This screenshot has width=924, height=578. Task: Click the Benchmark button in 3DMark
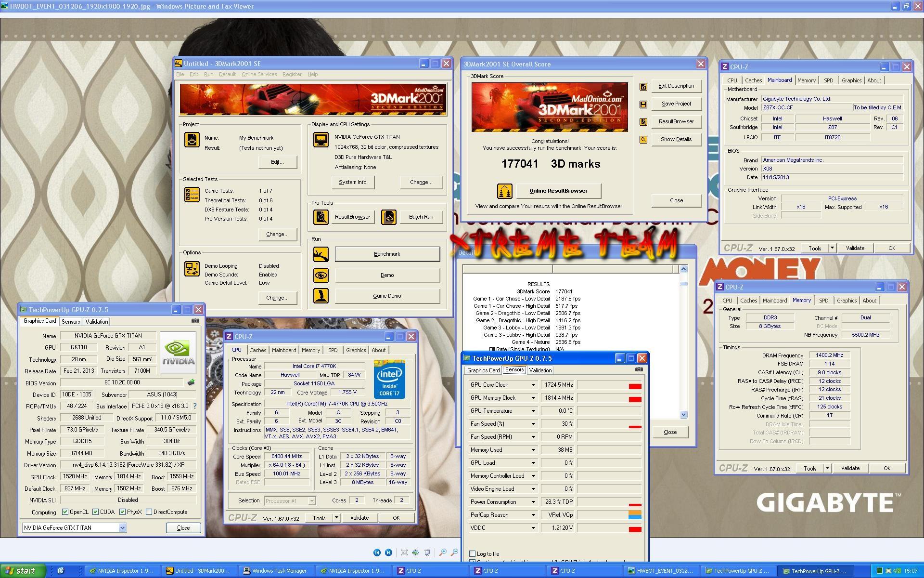387,254
